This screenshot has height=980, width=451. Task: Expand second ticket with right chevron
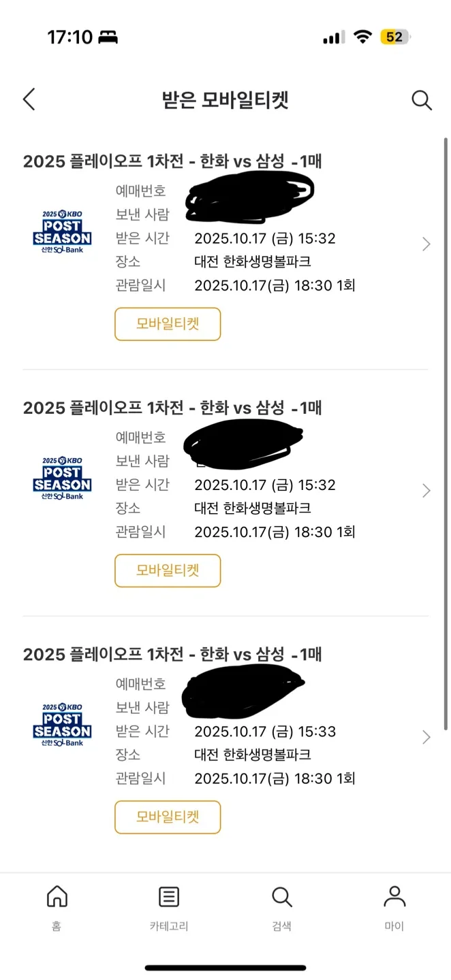tap(426, 491)
